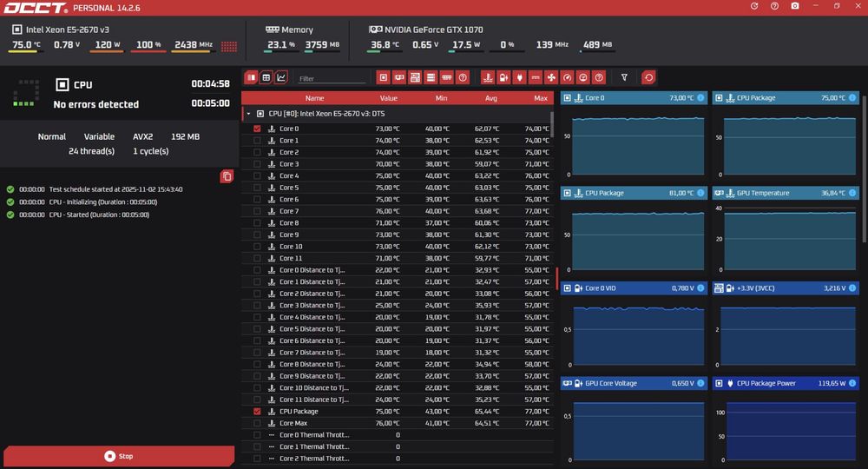
Task: Select the Core 9 row name
Action: 288,234
